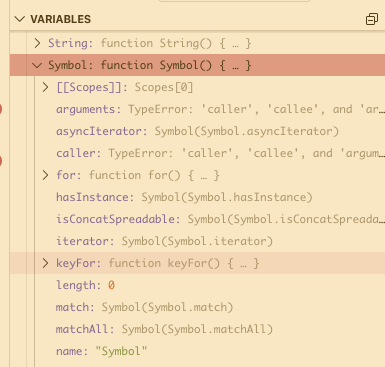Expand the String function entry
385x367 pixels.
tap(37, 43)
